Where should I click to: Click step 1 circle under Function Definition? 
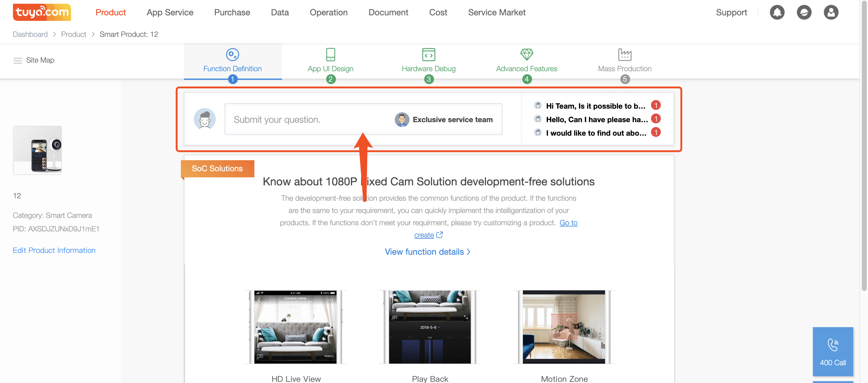(233, 79)
